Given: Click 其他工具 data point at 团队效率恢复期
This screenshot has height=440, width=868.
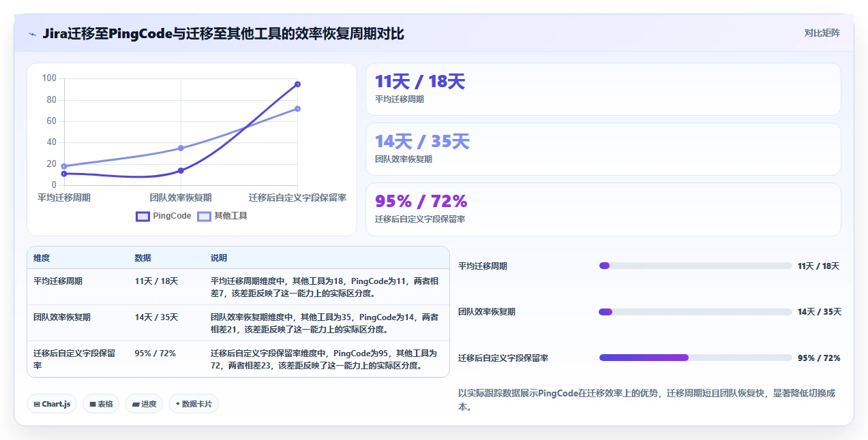Looking at the screenshot, I should (x=181, y=148).
